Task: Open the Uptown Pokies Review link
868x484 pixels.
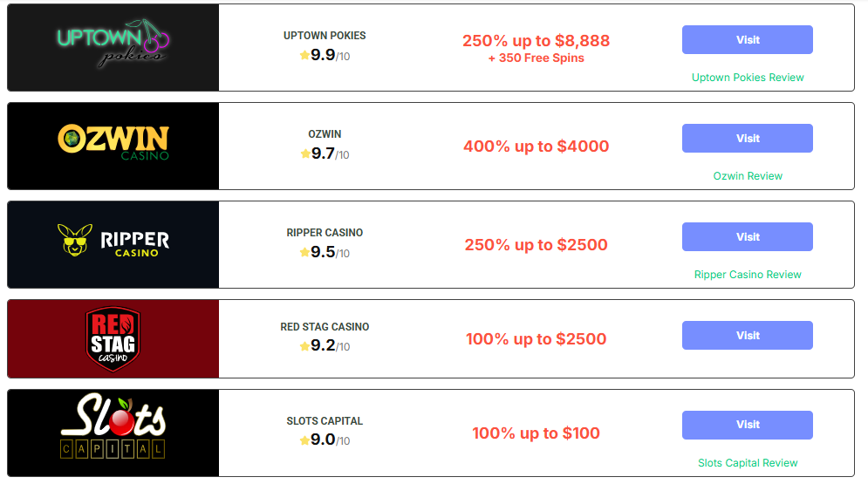Action: click(x=748, y=78)
